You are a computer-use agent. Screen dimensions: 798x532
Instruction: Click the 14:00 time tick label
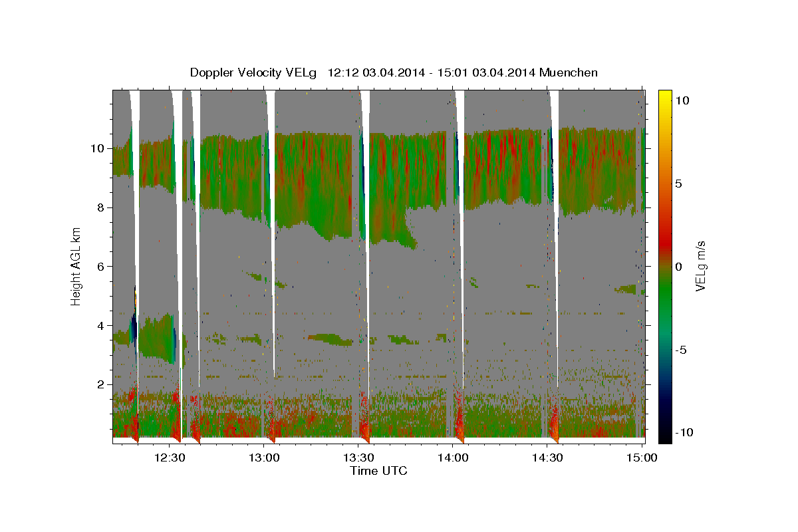[453, 458]
